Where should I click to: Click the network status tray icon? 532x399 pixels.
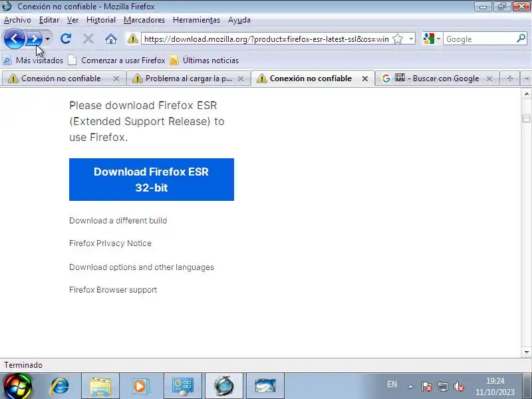443,386
